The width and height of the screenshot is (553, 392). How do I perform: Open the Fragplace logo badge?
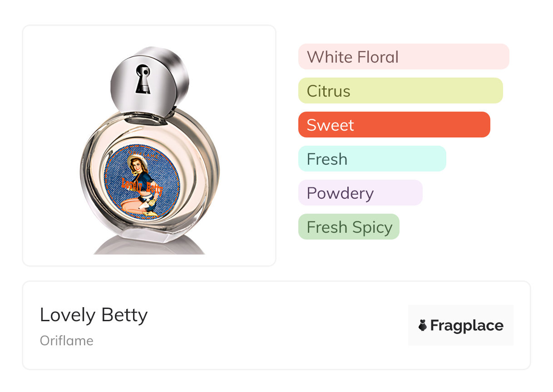(x=460, y=325)
